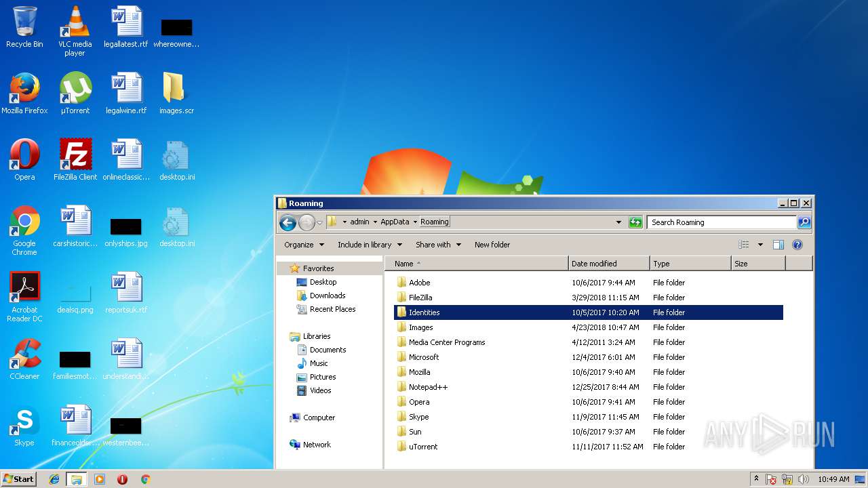Select Computer in navigation pane
The width and height of the screenshot is (868, 488).
pos(319,418)
